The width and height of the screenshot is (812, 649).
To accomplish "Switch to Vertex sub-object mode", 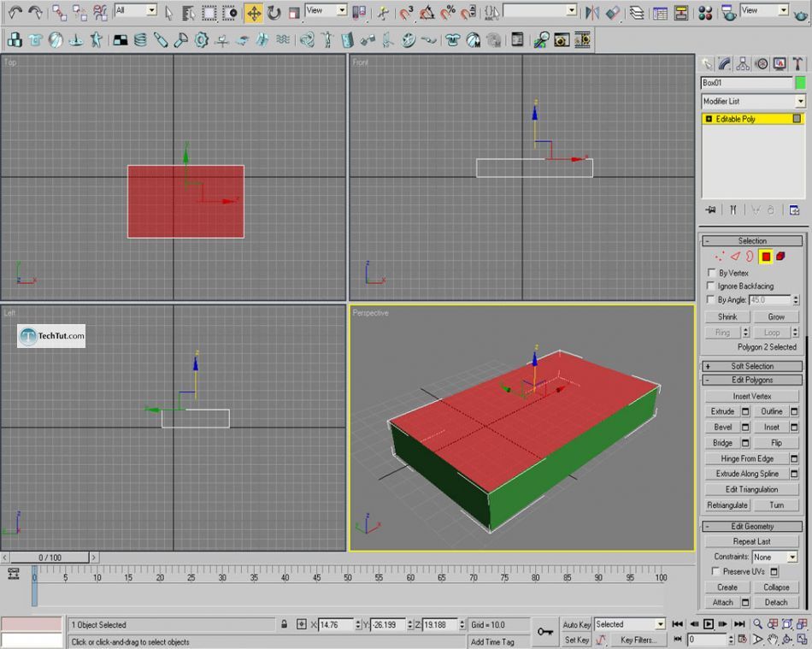I will click(x=719, y=257).
